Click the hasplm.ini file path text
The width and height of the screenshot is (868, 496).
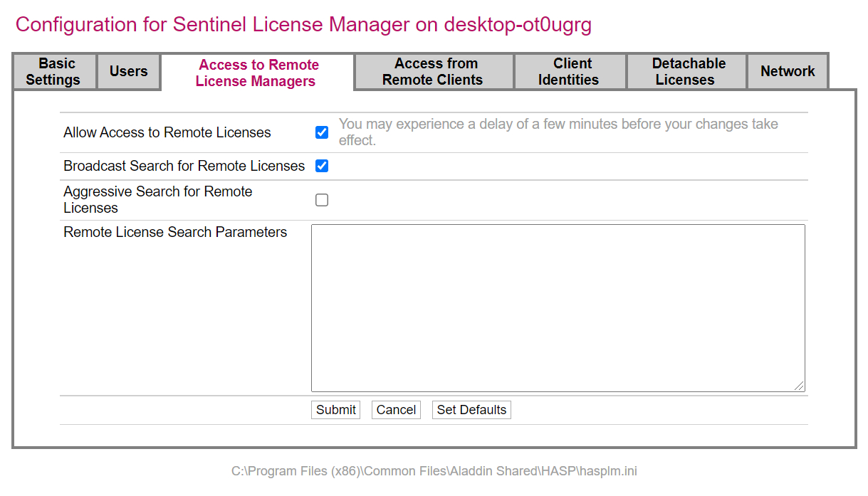[434, 471]
